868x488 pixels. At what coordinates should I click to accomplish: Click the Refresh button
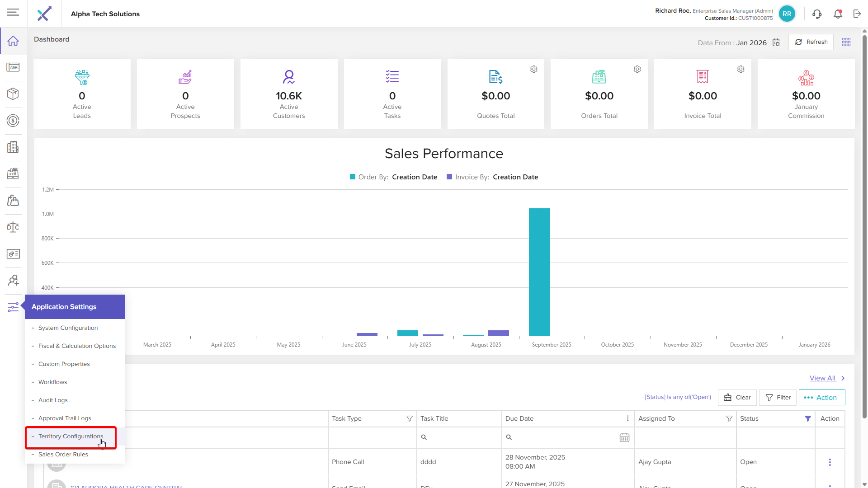[x=811, y=42]
